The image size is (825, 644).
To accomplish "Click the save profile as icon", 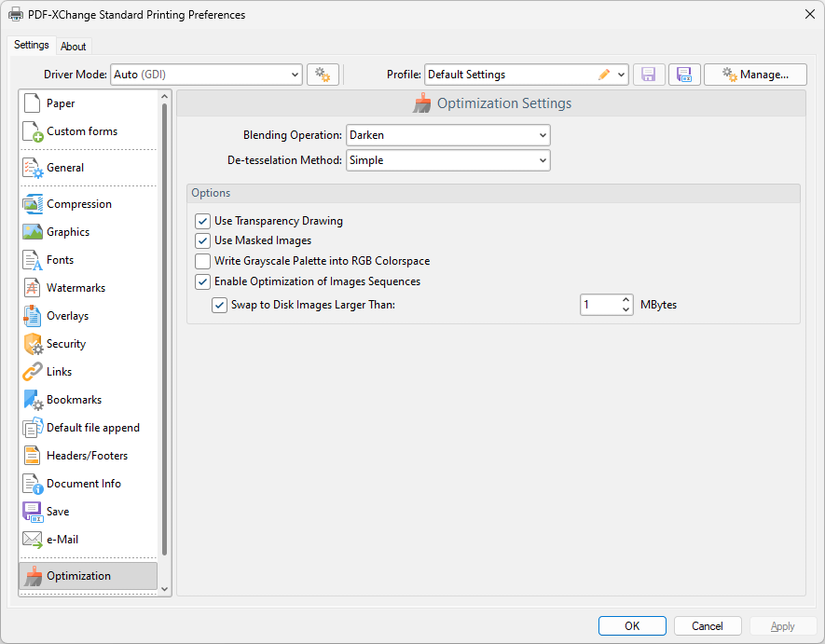I will click(x=684, y=75).
